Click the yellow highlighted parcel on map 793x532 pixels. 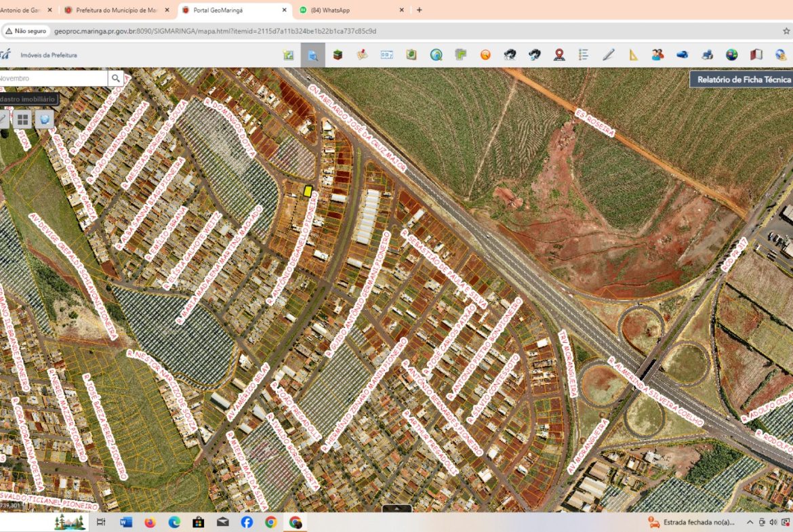click(308, 191)
